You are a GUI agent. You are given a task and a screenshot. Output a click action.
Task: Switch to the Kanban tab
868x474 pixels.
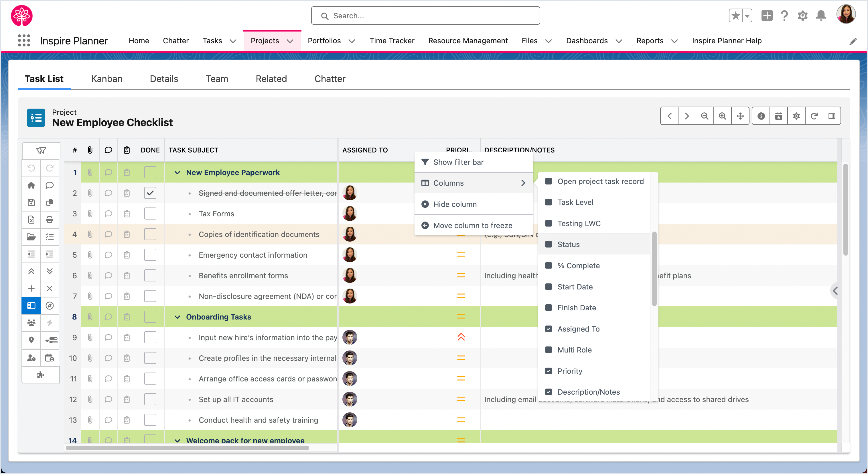point(106,79)
